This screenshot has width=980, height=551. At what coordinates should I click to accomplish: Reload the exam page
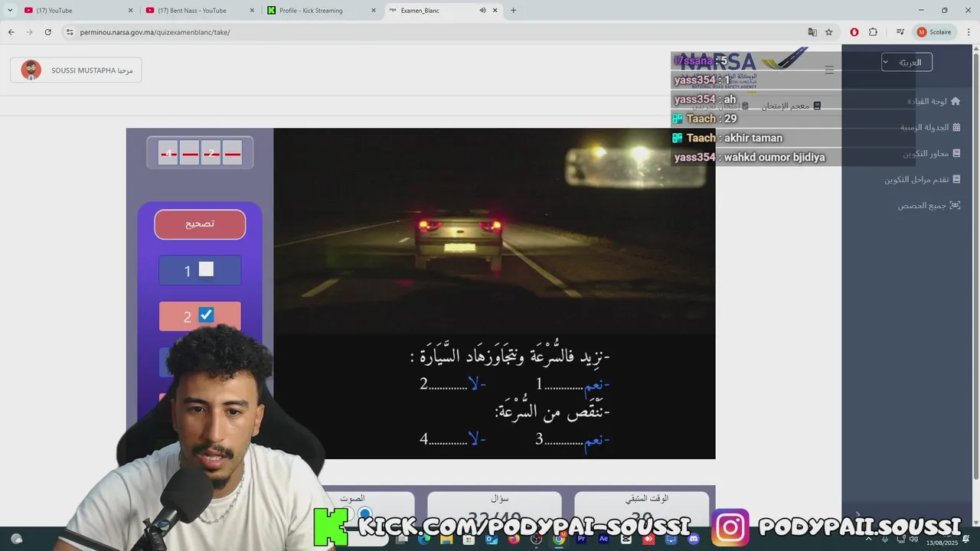click(47, 32)
